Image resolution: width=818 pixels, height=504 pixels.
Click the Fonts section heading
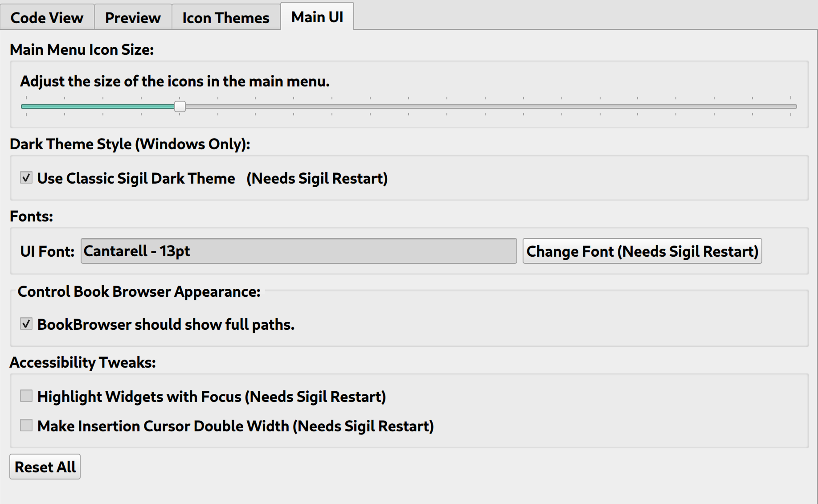tap(31, 216)
